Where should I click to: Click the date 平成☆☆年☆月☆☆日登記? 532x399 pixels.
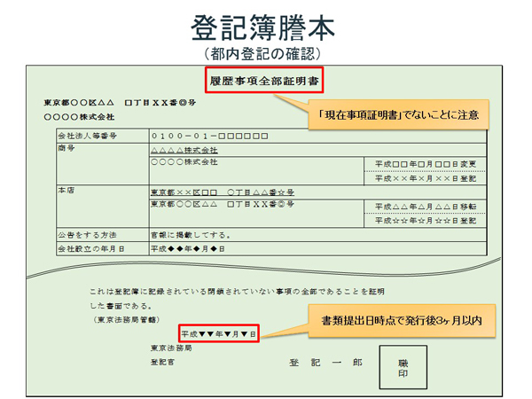coord(426,221)
